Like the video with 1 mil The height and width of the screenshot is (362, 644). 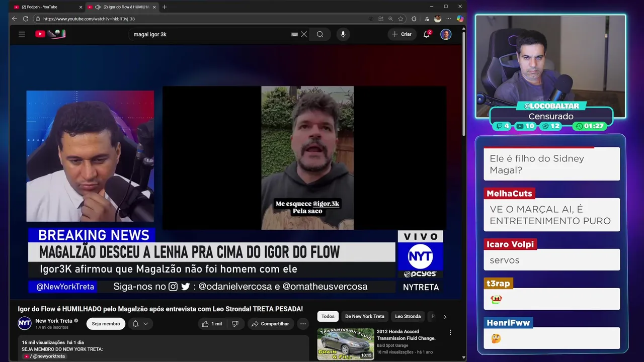pyautogui.click(x=212, y=324)
